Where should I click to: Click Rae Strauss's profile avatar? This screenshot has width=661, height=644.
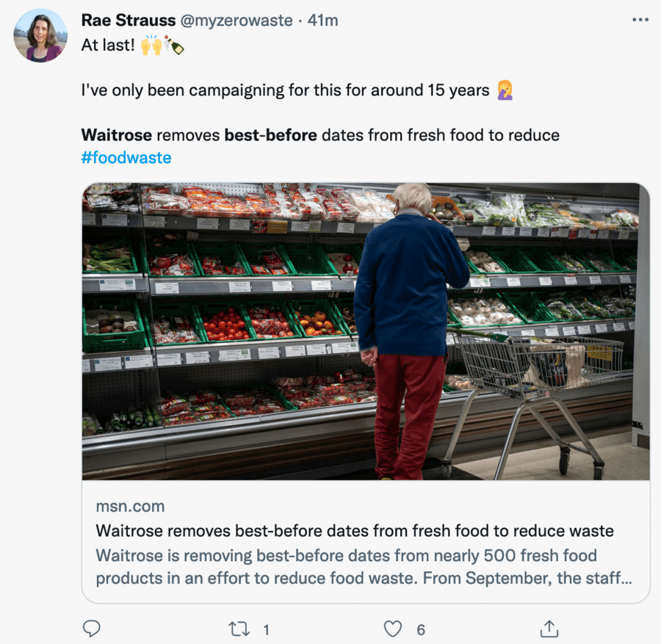40,35
